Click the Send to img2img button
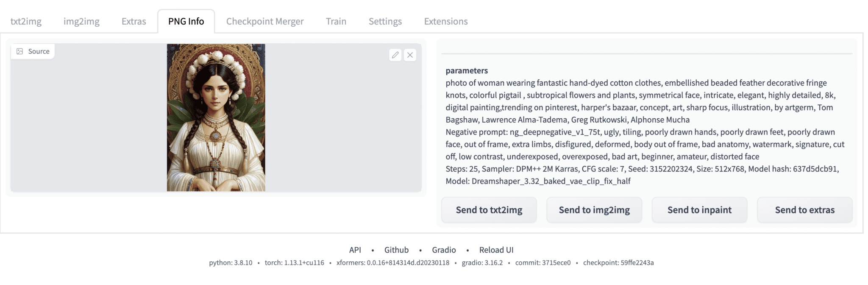The width and height of the screenshot is (868, 285). pos(594,210)
